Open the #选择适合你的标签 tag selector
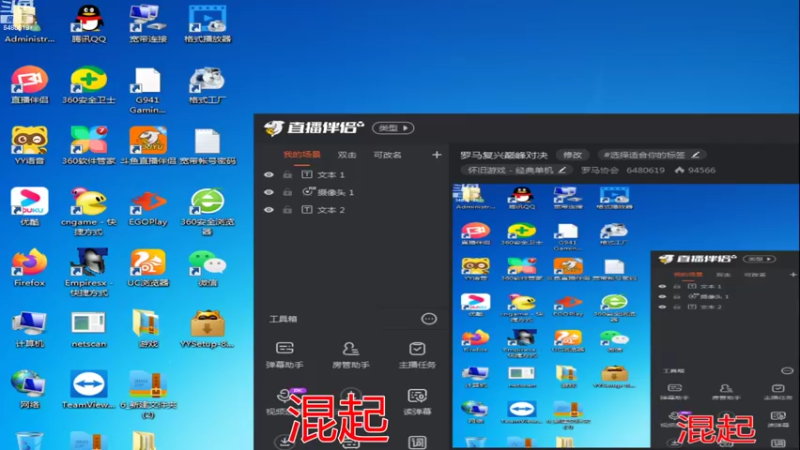Viewport: 800px width, 450px height. click(651, 155)
